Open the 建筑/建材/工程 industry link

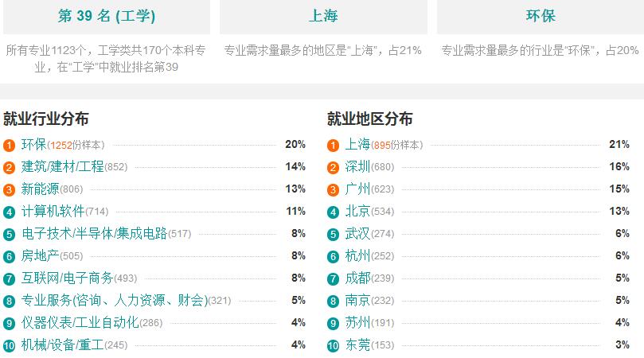[62, 167]
